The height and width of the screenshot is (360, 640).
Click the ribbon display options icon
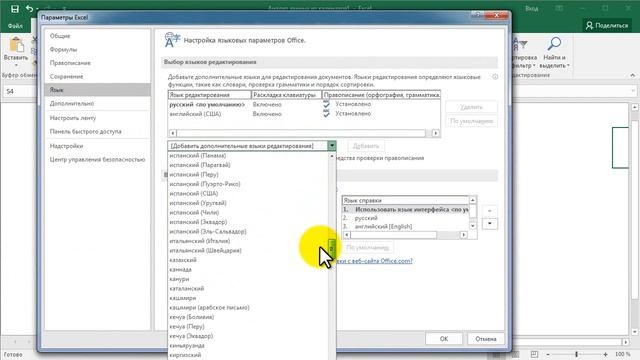(x=560, y=9)
